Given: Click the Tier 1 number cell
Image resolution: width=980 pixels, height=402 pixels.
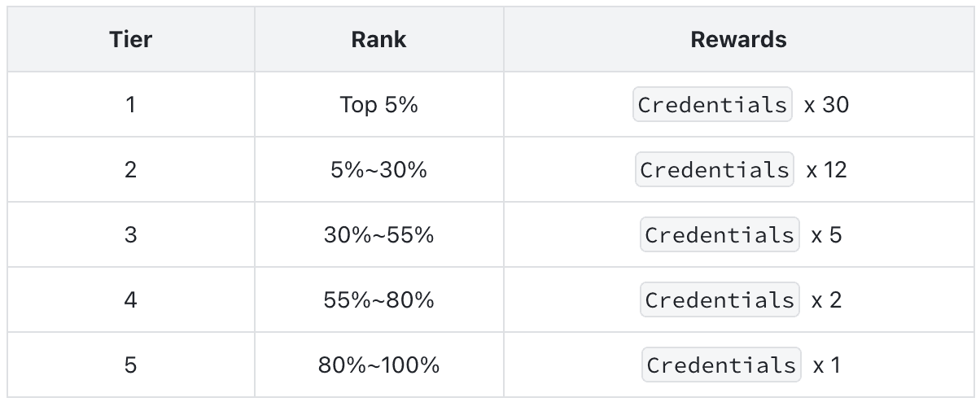Looking at the screenshot, I should pos(131,104).
